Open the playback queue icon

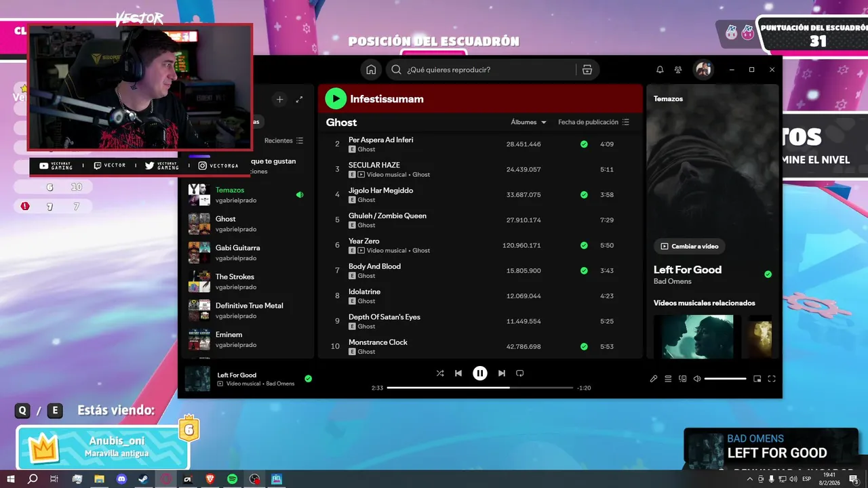point(668,379)
